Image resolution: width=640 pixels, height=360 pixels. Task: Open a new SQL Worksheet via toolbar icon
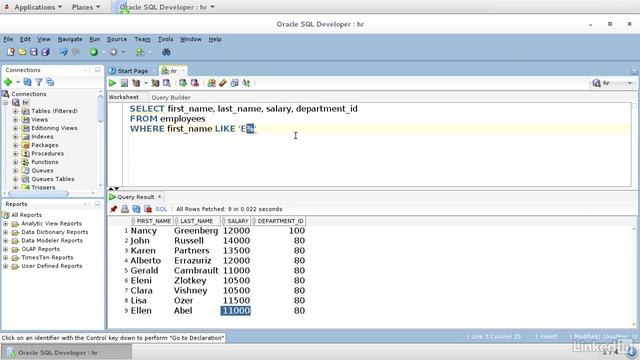click(x=140, y=52)
